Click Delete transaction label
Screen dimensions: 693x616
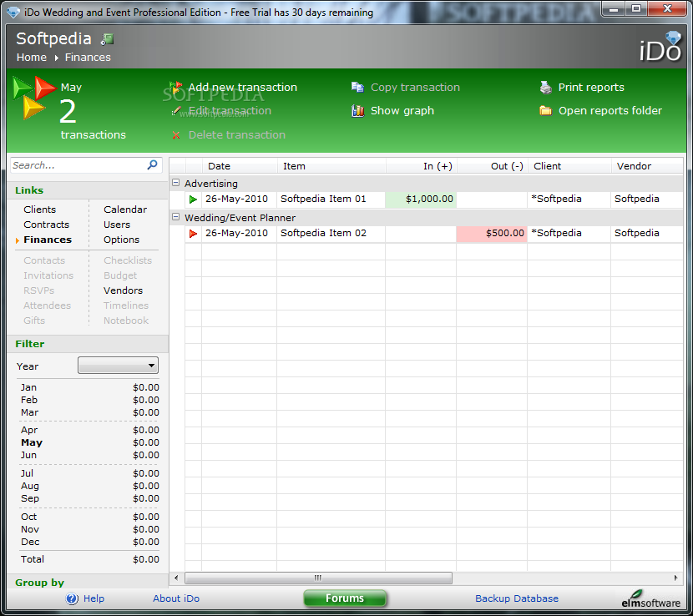pyautogui.click(x=237, y=134)
